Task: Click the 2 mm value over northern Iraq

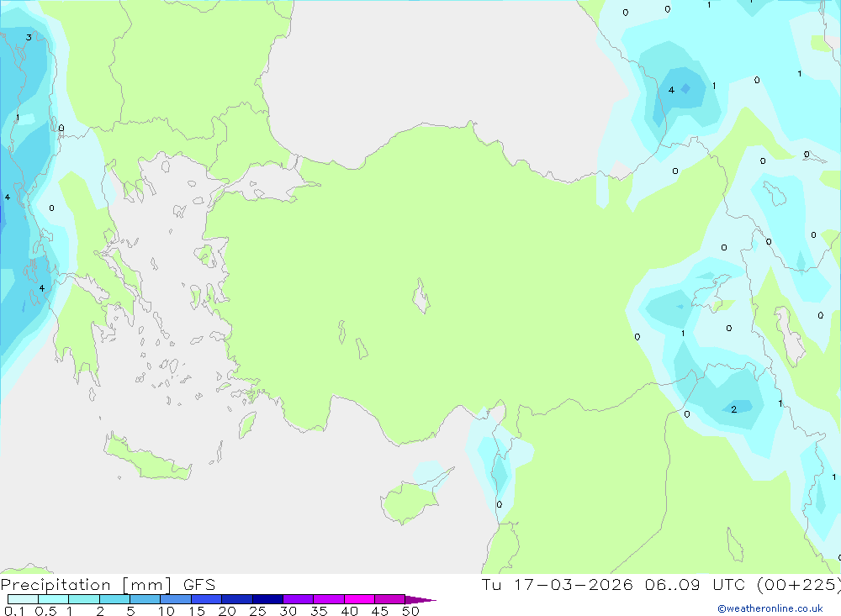Action: coord(733,409)
